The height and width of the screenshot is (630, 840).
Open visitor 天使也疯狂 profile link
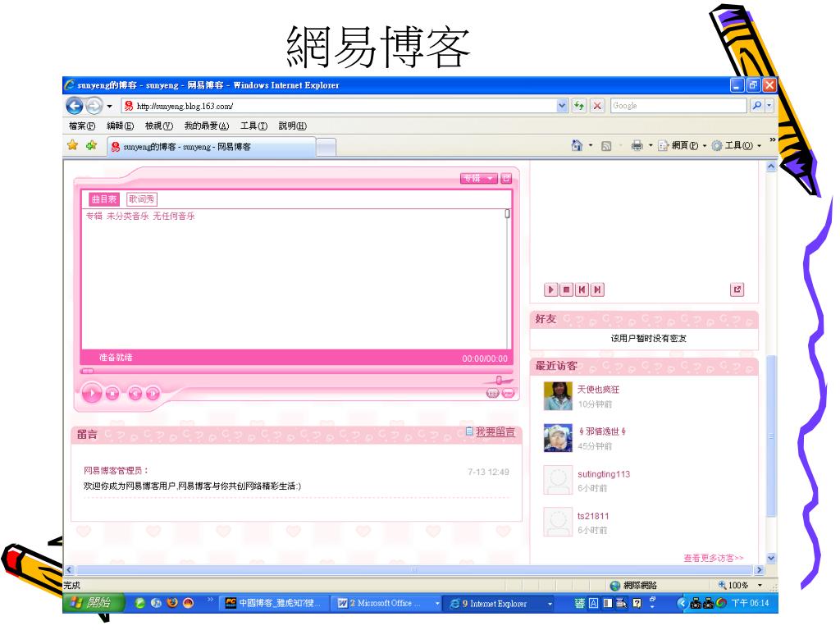(x=598, y=390)
